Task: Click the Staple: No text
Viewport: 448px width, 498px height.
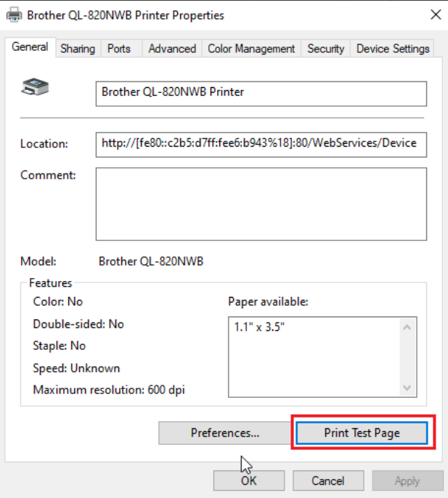Action: click(x=60, y=346)
